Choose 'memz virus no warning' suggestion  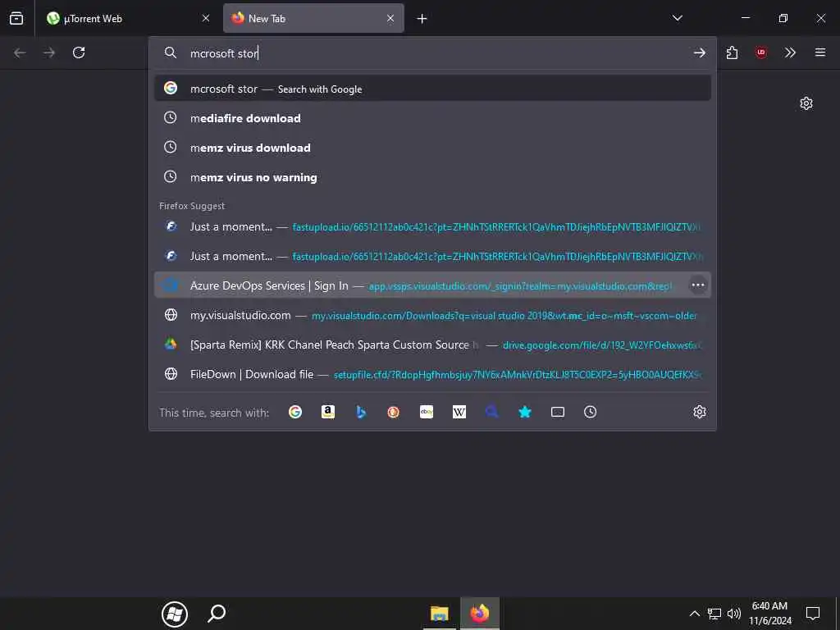[x=432, y=177]
